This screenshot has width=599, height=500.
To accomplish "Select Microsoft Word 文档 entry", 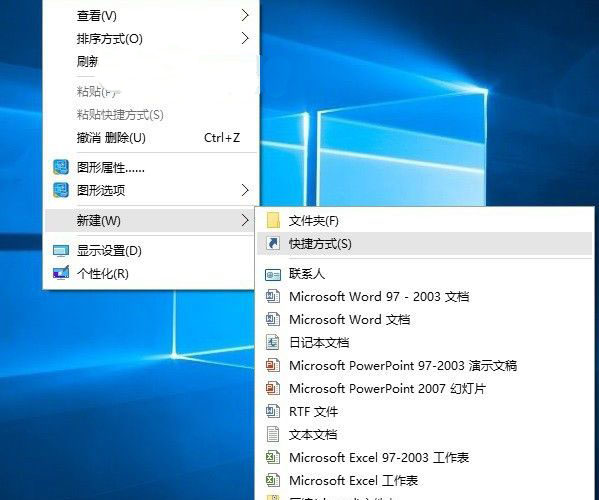I will coord(425,319).
